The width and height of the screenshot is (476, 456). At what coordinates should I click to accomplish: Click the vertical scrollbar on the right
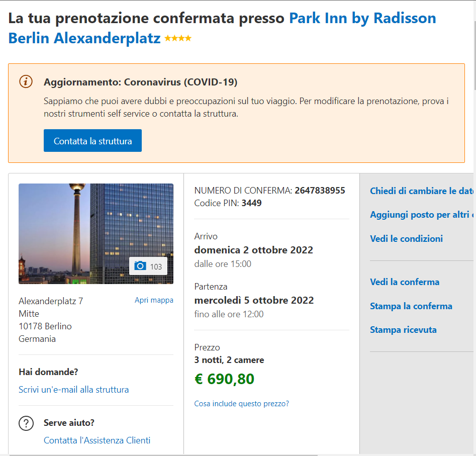point(474,55)
